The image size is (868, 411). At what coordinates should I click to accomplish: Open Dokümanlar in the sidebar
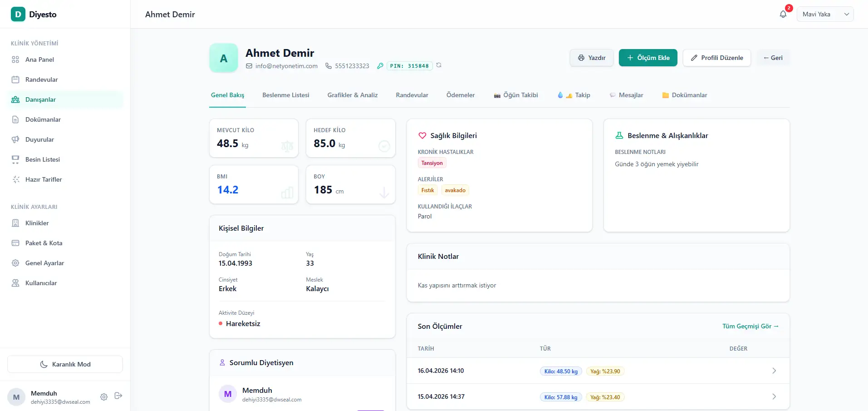65,119
